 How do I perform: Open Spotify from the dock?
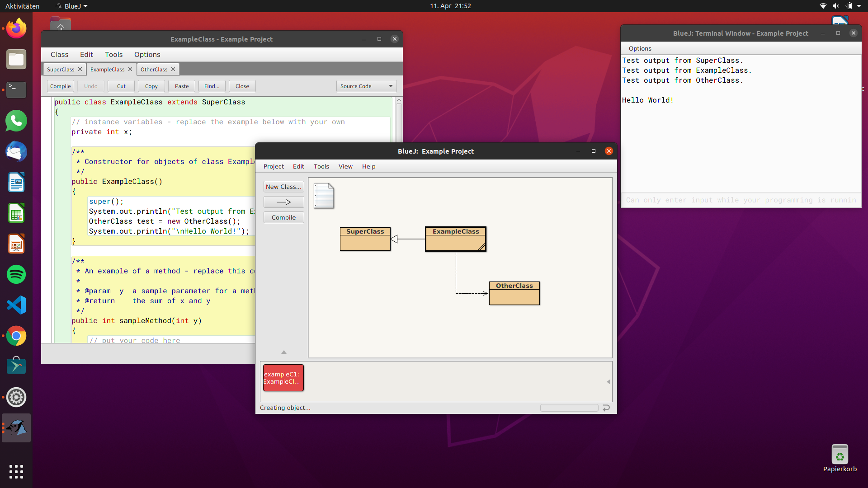coord(16,274)
